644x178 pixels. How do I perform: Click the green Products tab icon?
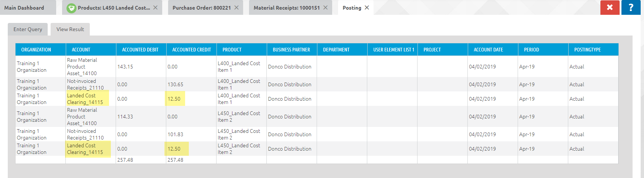coord(71,8)
